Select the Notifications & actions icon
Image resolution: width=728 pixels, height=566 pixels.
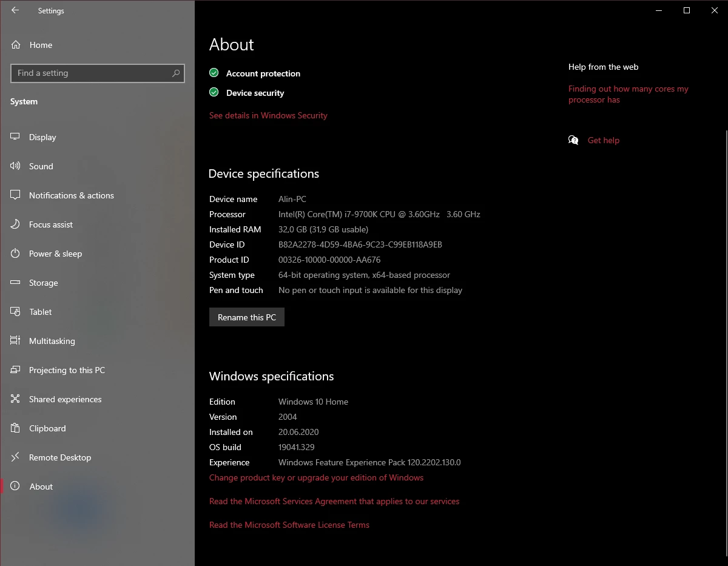[16, 195]
